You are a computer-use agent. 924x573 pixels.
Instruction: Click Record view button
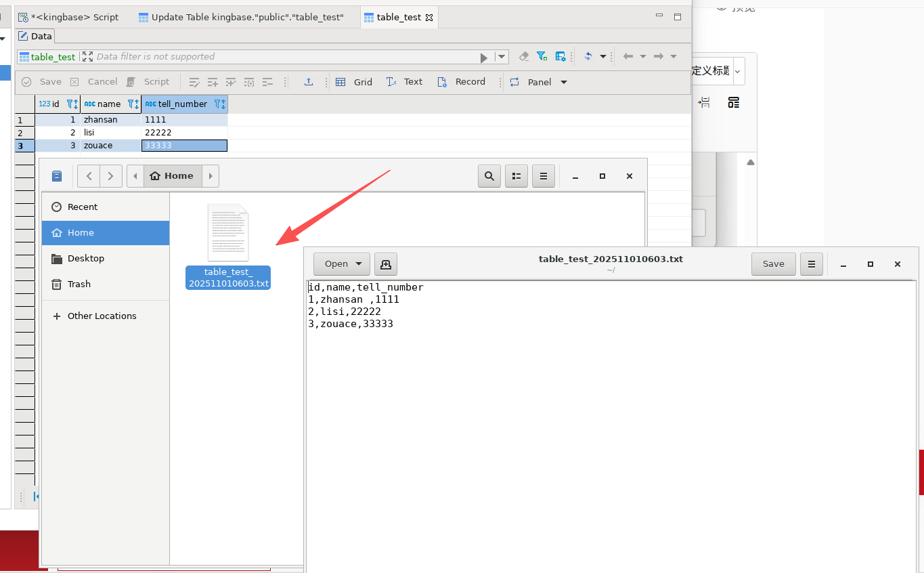pos(462,82)
